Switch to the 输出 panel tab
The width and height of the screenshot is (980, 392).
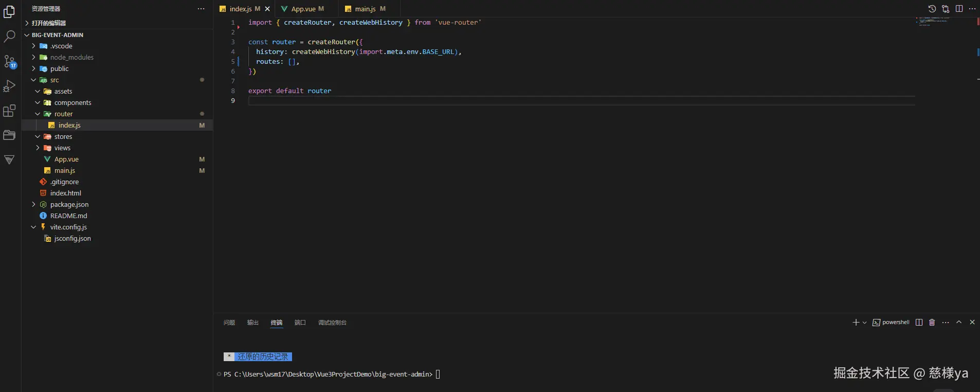tap(253, 323)
